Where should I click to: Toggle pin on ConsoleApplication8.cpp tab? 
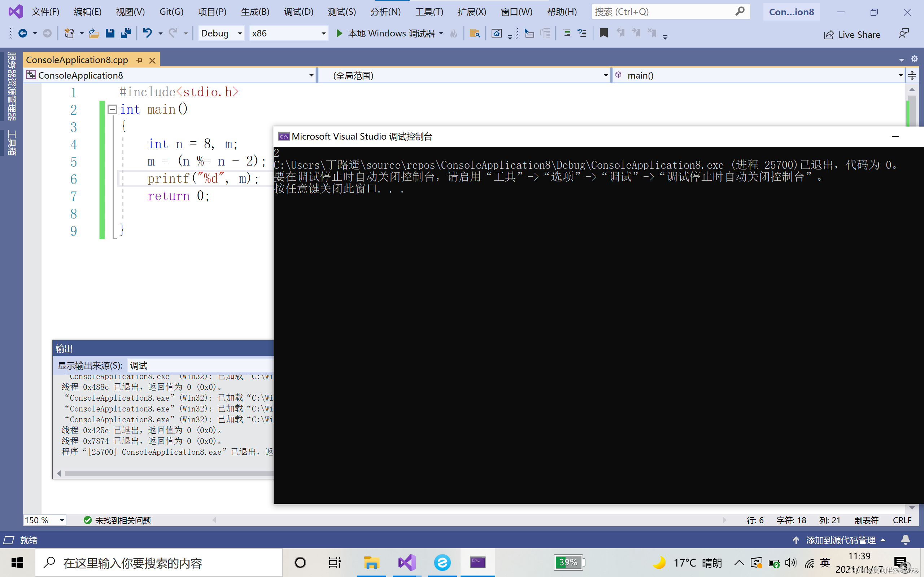139,60
